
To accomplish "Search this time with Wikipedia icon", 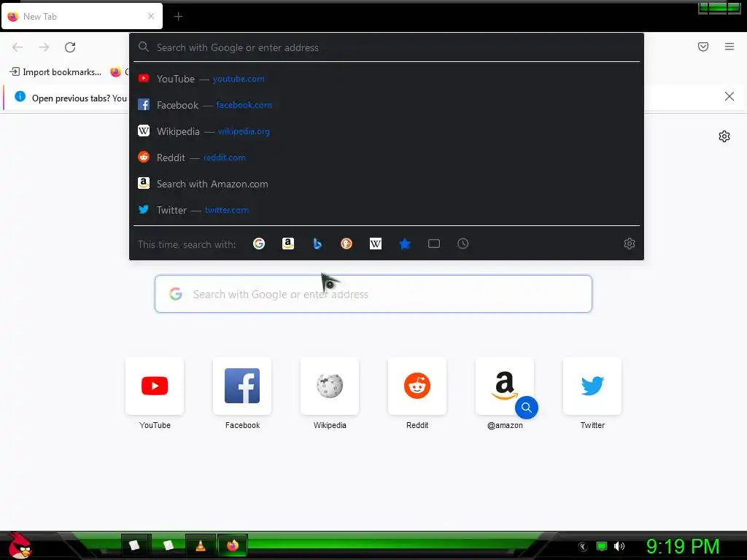I will pyautogui.click(x=376, y=244).
